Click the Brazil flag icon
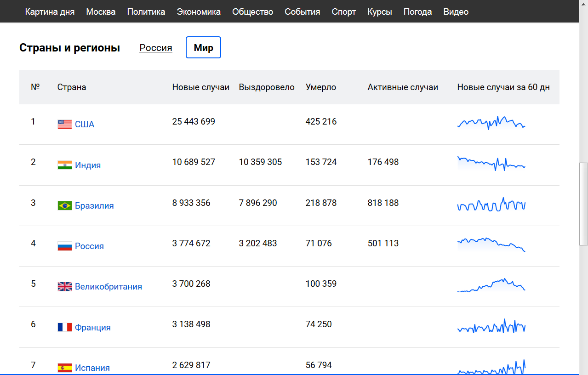 [x=65, y=205]
